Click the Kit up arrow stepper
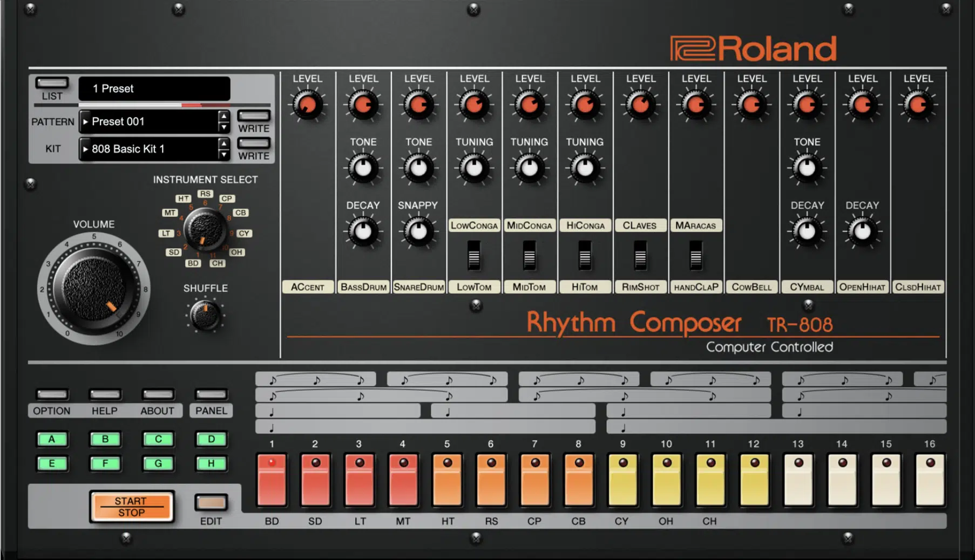Image resolution: width=975 pixels, height=560 pixels. (224, 143)
